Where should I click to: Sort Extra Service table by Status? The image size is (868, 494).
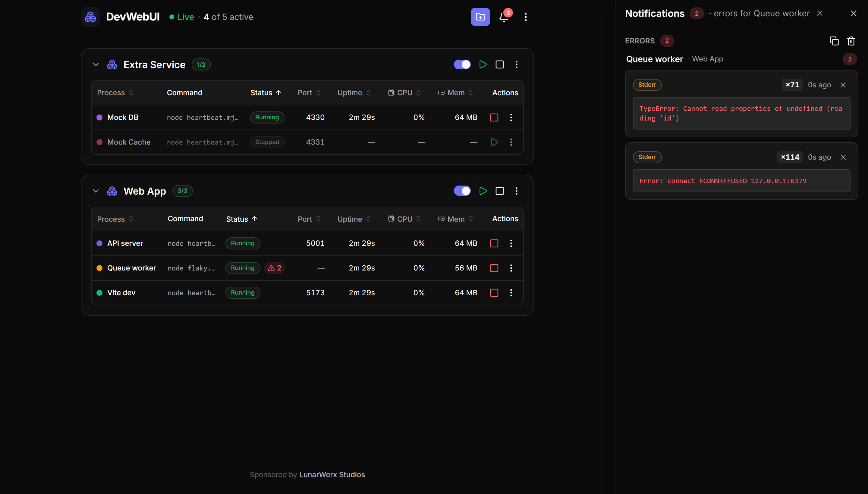coord(266,93)
